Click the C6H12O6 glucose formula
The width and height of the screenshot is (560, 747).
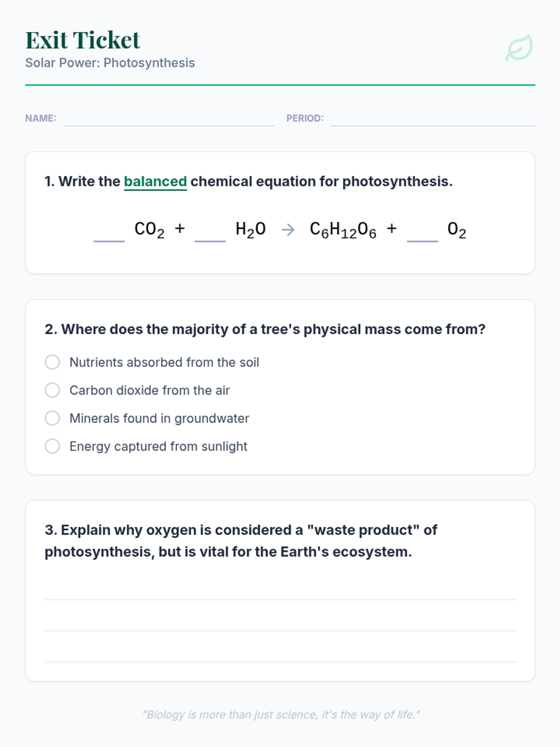(x=343, y=230)
